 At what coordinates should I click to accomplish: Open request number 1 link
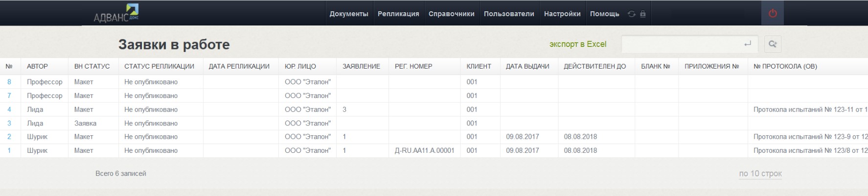tap(9, 150)
